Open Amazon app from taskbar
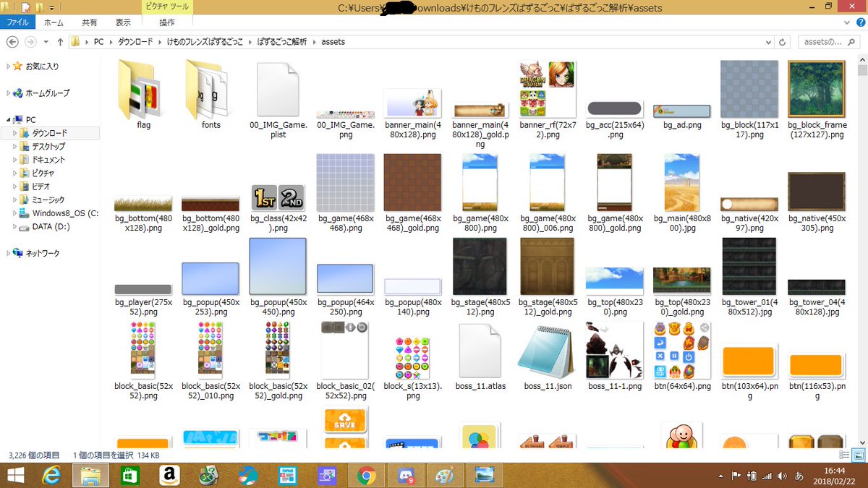Screen dimensions: 868x488 coord(171,475)
